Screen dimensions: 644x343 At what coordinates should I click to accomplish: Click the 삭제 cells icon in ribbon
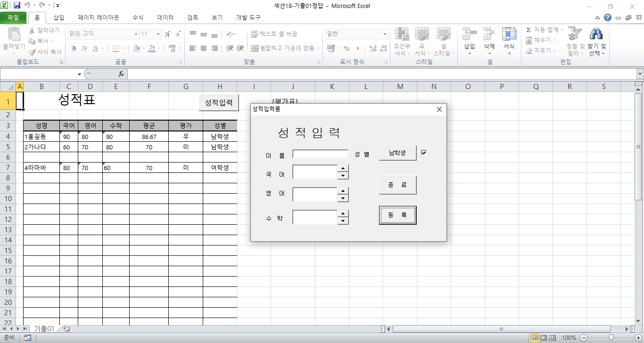tap(489, 34)
